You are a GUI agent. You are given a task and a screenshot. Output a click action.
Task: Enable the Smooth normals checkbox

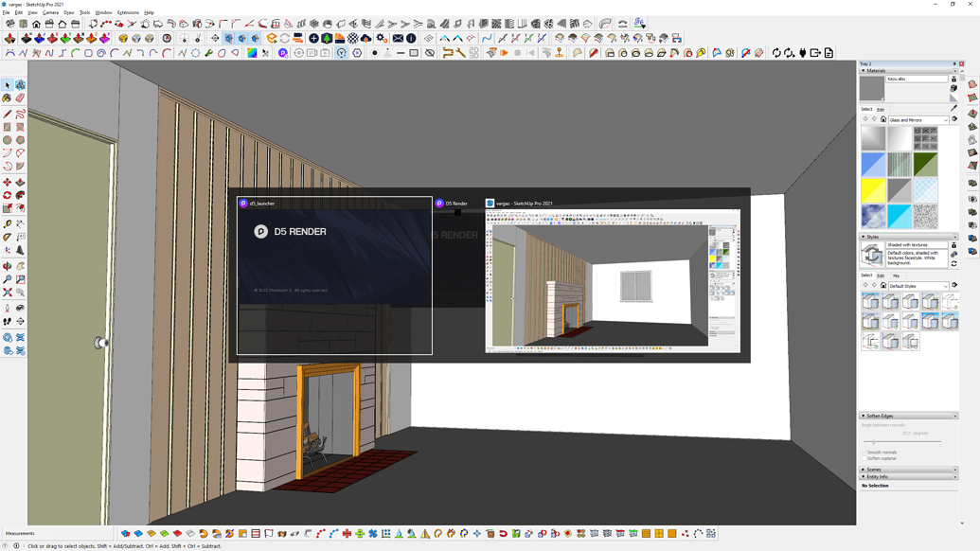tap(864, 453)
